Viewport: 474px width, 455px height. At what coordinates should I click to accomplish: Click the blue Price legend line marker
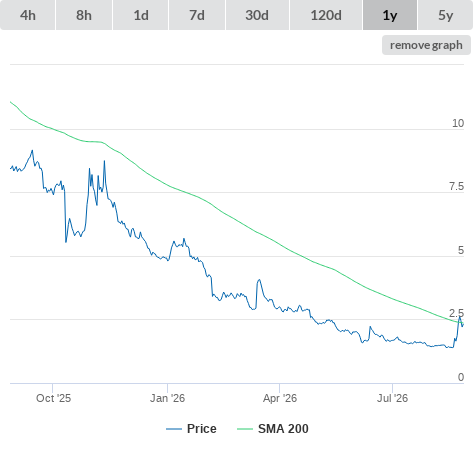(x=174, y=429)
